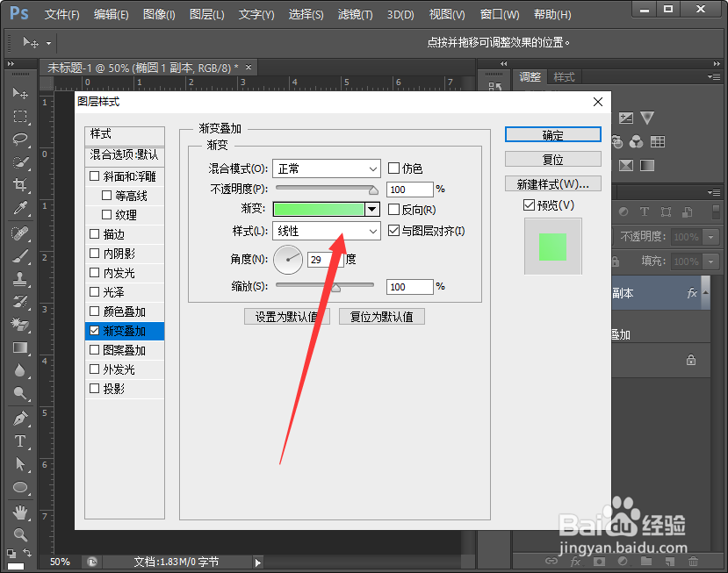Screen dimensions: 728x573
Task: Uncheck the 渐变叠加 checkbox
Action: point(94,330)
